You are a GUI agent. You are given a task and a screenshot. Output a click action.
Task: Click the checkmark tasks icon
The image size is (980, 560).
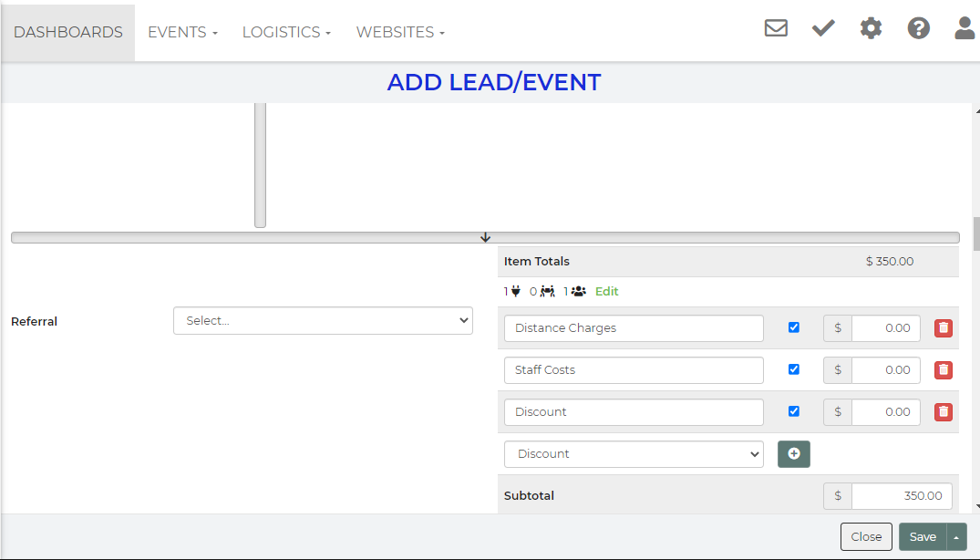(x=823, y=28)
